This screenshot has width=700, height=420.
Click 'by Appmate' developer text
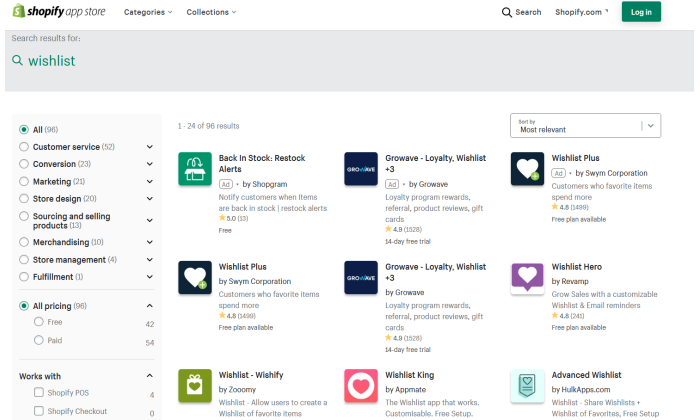(x=405, y=389)
